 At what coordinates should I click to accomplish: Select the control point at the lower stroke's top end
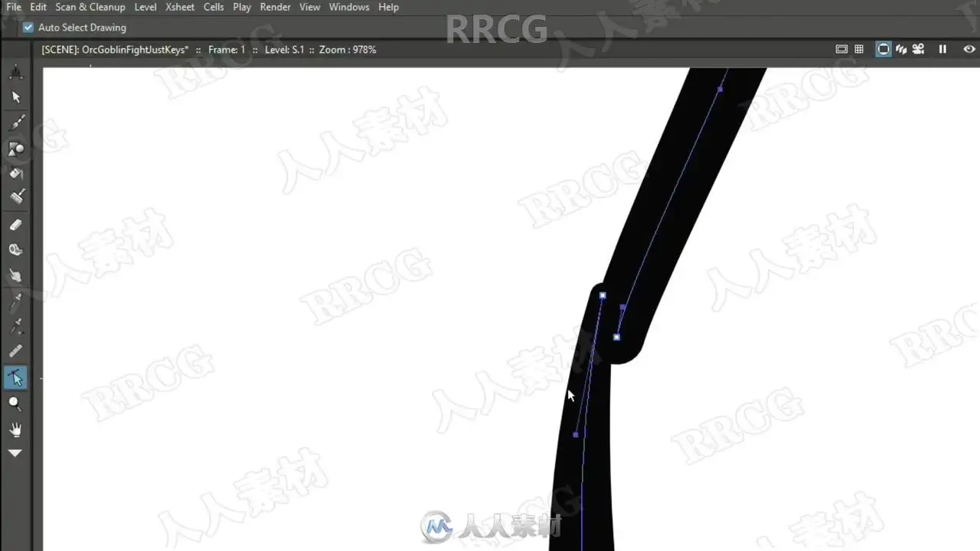point(603,295)
